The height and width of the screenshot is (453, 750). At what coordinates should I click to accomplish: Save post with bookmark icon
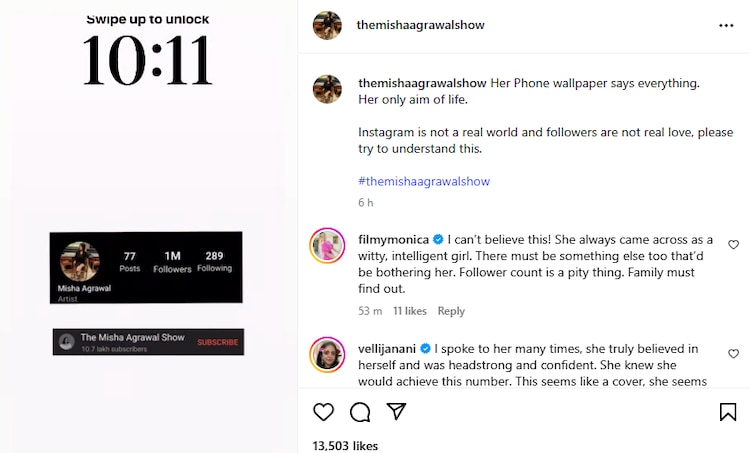[x=728, y=412]
